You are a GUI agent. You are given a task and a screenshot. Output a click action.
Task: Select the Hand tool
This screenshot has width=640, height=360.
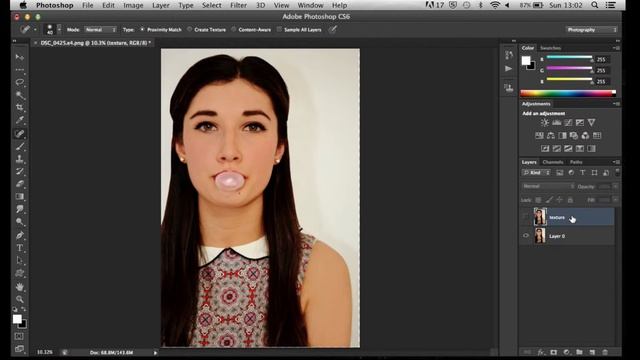pos(20,287)
